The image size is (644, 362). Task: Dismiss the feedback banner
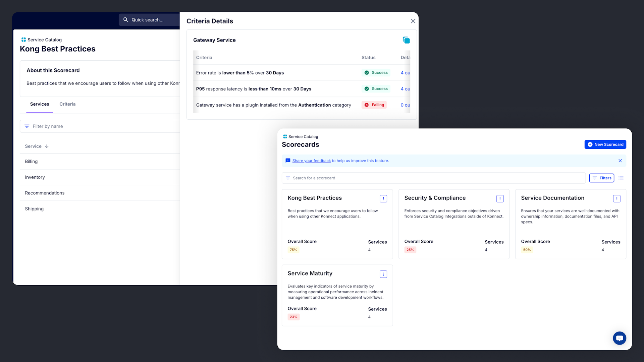pos(620,161)
